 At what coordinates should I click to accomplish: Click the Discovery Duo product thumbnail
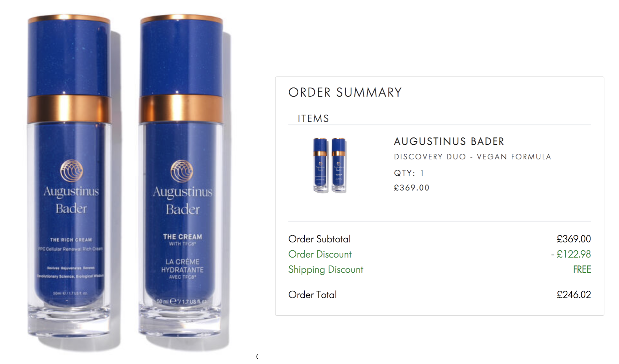coord(330,165)
